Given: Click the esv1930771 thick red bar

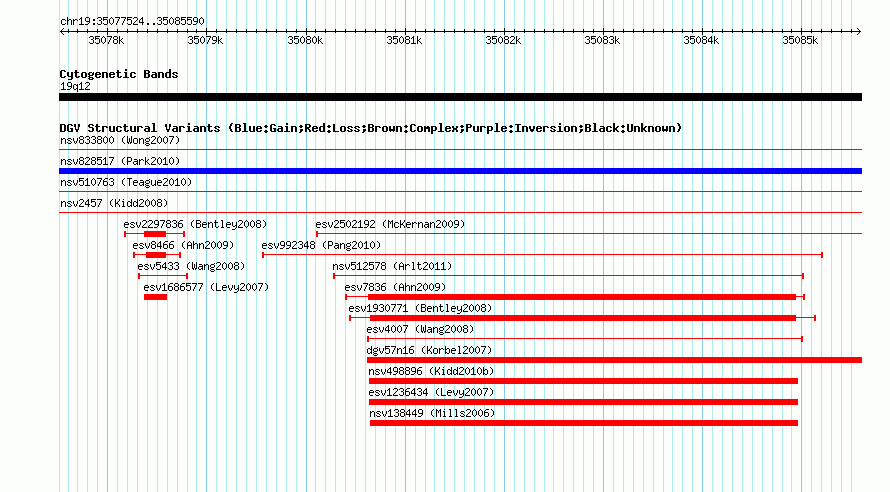Looking at the screenshot, I should (582, 318).
